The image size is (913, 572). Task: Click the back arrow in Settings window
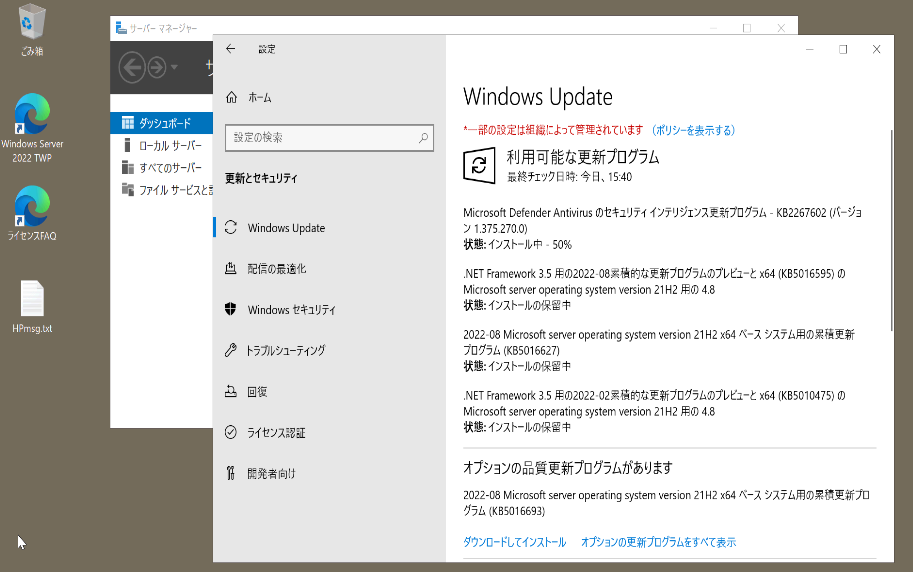tap(231, 49)
